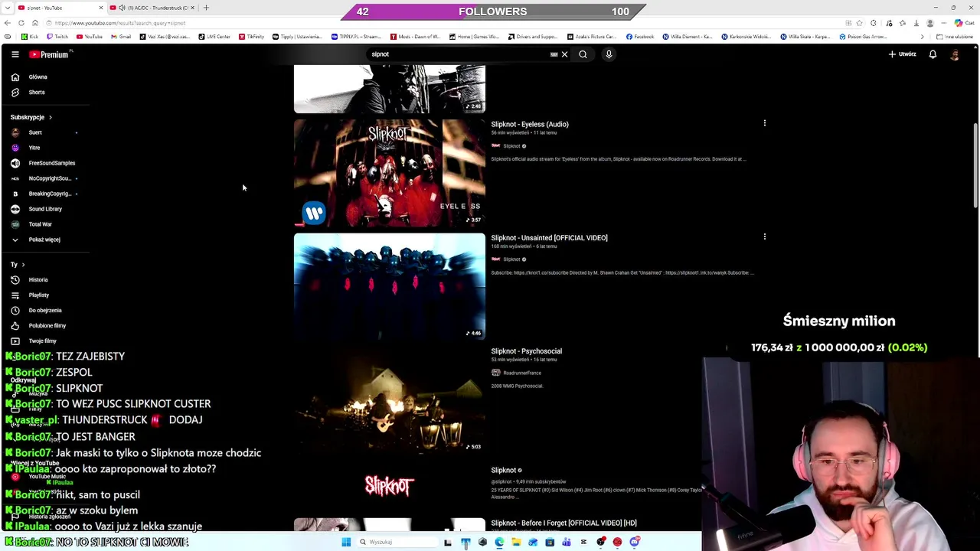Go to the YouTube Premium logo home
Screen dimensions: 980x551
(x=49, y=54)
